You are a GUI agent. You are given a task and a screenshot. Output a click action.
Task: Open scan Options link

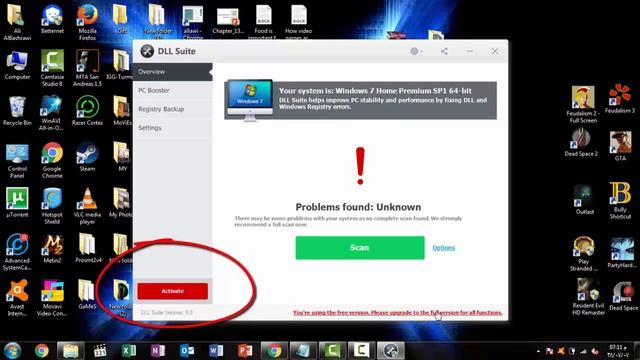443,248
